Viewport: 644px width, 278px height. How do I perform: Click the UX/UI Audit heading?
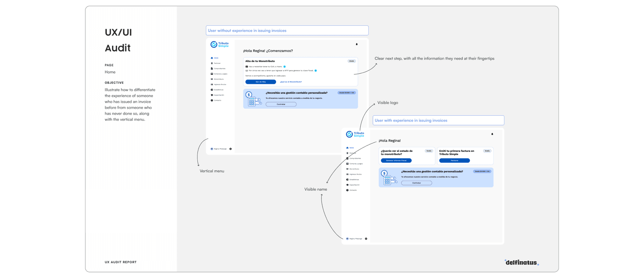[x=118, y=40]
